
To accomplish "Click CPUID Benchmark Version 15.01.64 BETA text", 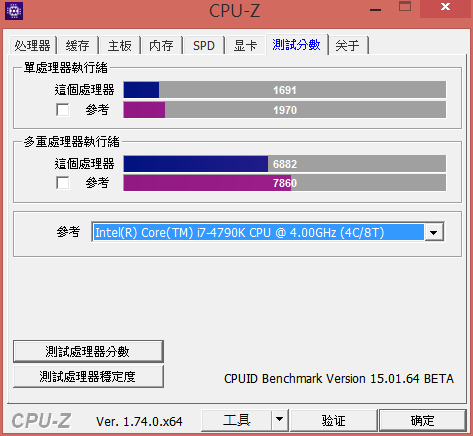I will click(339, 379).
